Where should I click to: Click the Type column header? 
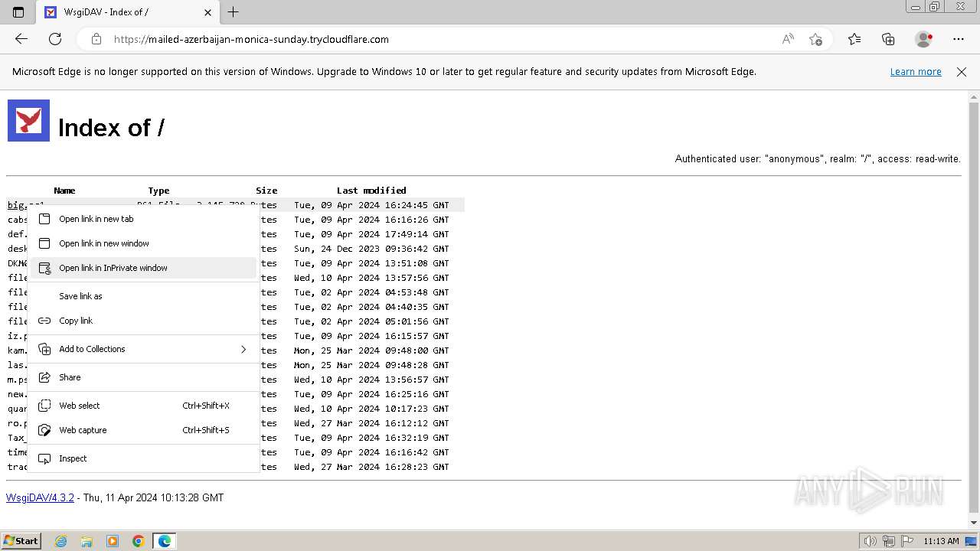(x=158, y=191)
